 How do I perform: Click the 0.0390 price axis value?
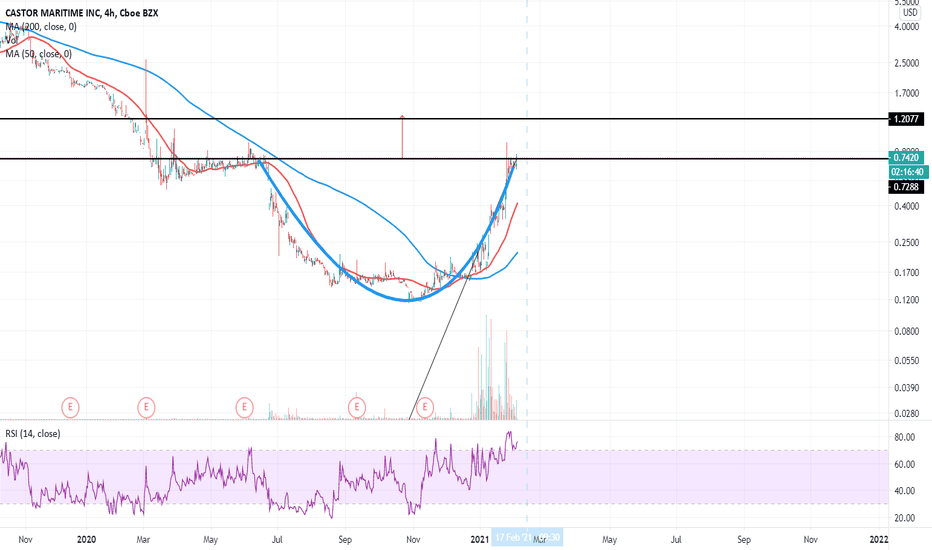point(906,388)
